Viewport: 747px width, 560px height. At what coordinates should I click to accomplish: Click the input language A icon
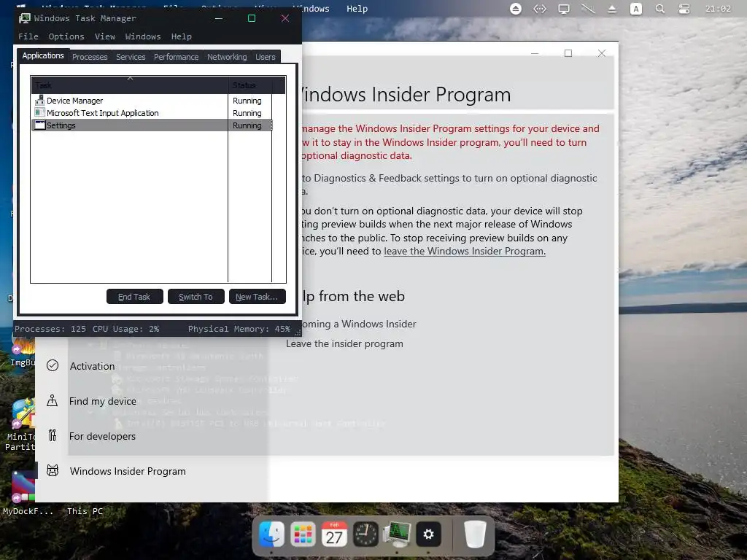pyautogui.click(x=635, y=9)
